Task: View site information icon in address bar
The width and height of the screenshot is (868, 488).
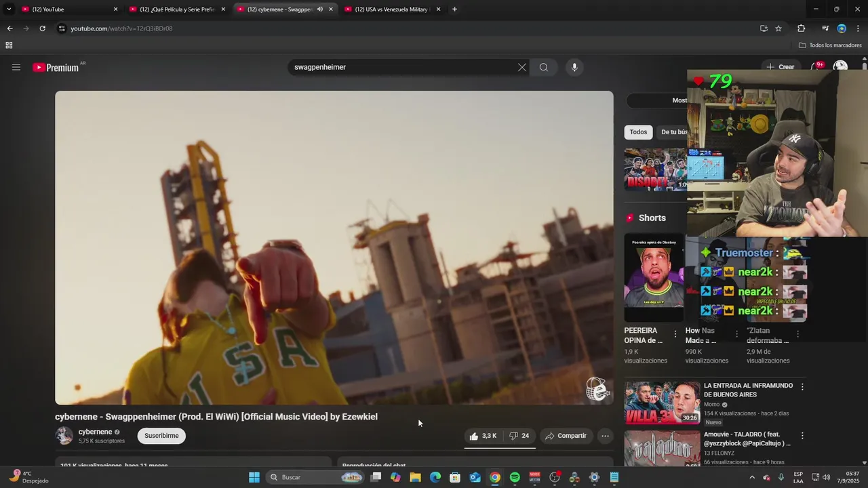Action: coord(62,28)
